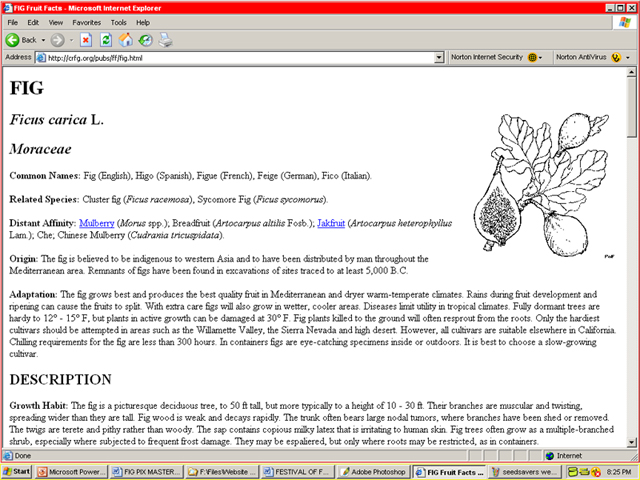This screenshot has width=640, height=480.
Task: Click the Adaptation label
Action: (33, 295)
